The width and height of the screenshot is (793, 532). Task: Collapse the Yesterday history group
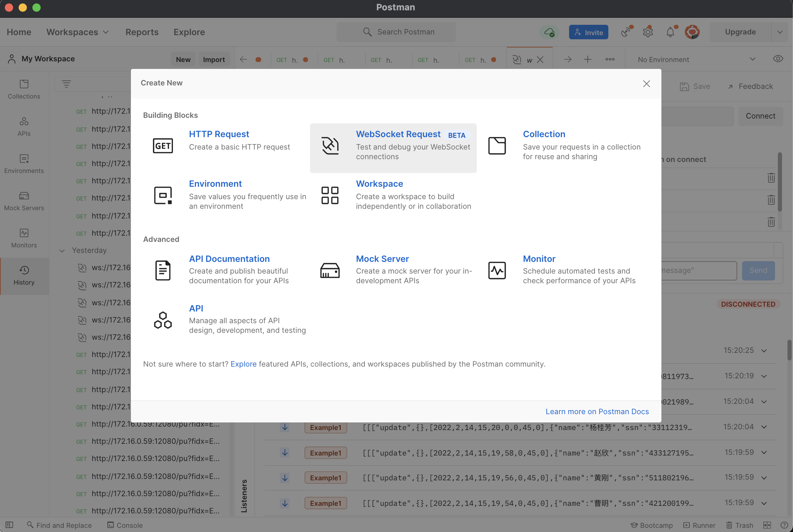pos(62,250)
